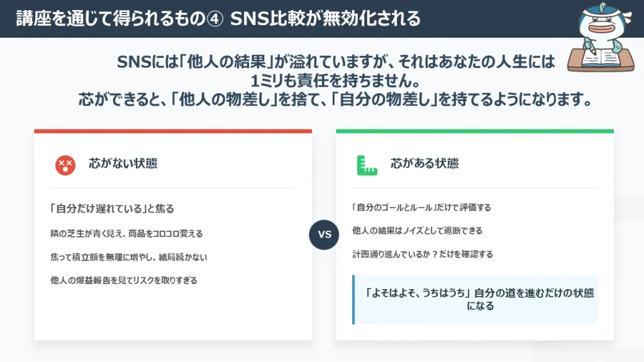Click the 計画通り進んでいるか line
The image size is (644, 362).
423,255
